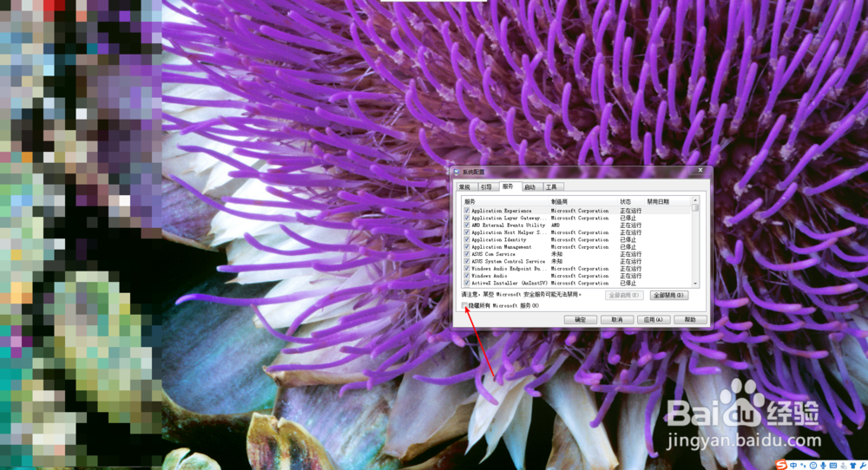
Task: Open Sogou soft keyboard icon
Action: point(833,465)
